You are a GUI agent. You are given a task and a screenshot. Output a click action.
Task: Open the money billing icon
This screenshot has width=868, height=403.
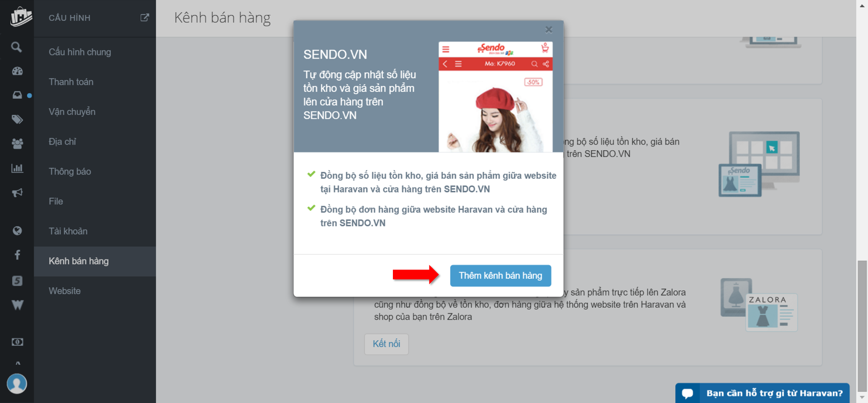point(17,342)
